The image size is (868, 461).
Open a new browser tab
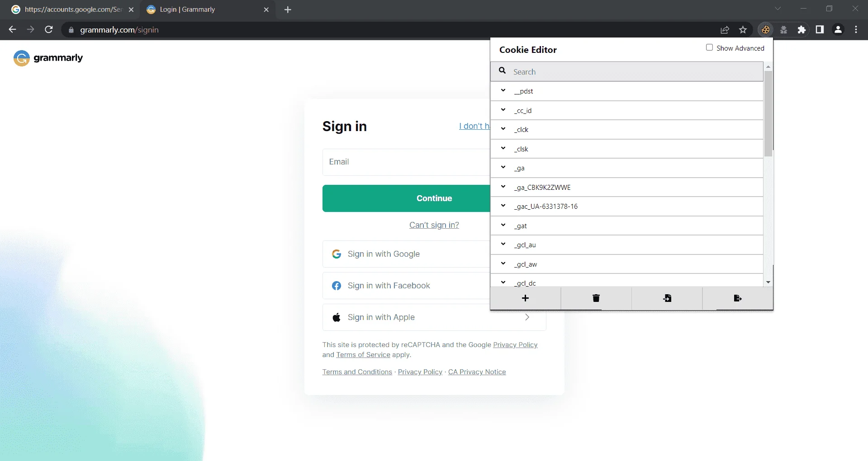[x=288, y=9]
